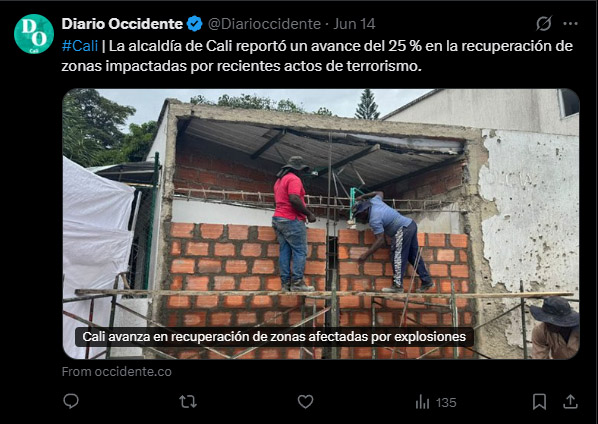Open the bricklayers article preview image
Screen dimensions: 598x424
click(x=321, y=224)
